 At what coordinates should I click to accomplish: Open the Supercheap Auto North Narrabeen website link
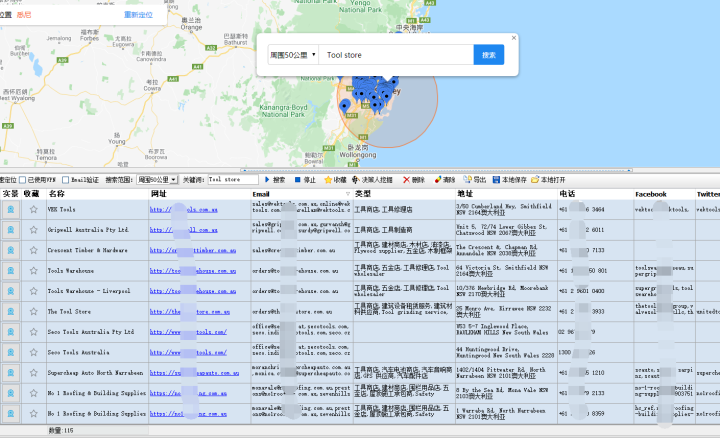click(x=194, y=373)
